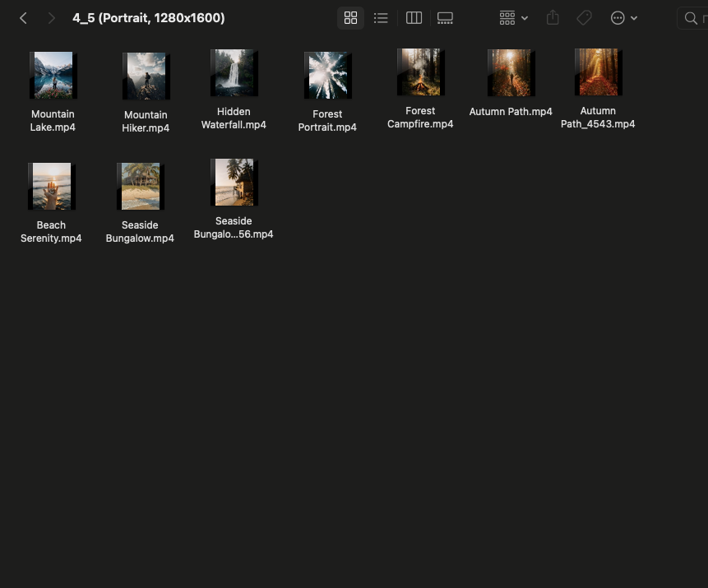Image resolution: width=708 pixels, height=588 pixels.
Task: Select the Mountain Lake.mp4 file
Action: point(53,76)
